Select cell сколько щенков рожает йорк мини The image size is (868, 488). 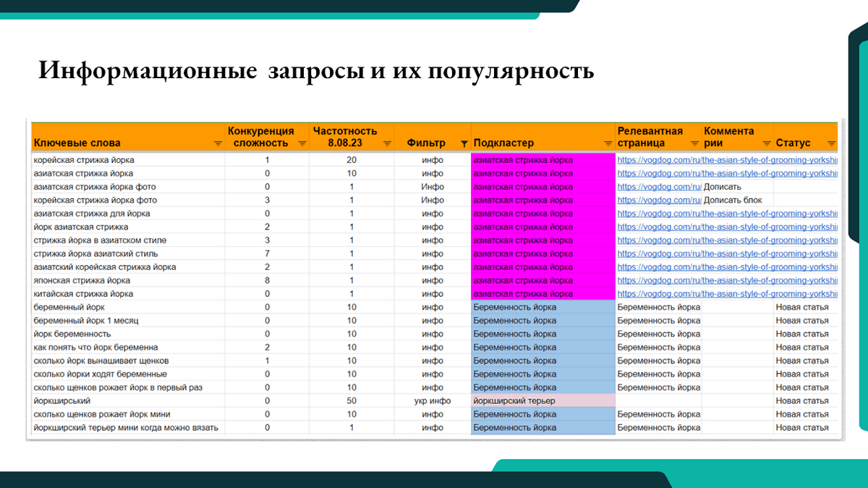click(128, 414)
